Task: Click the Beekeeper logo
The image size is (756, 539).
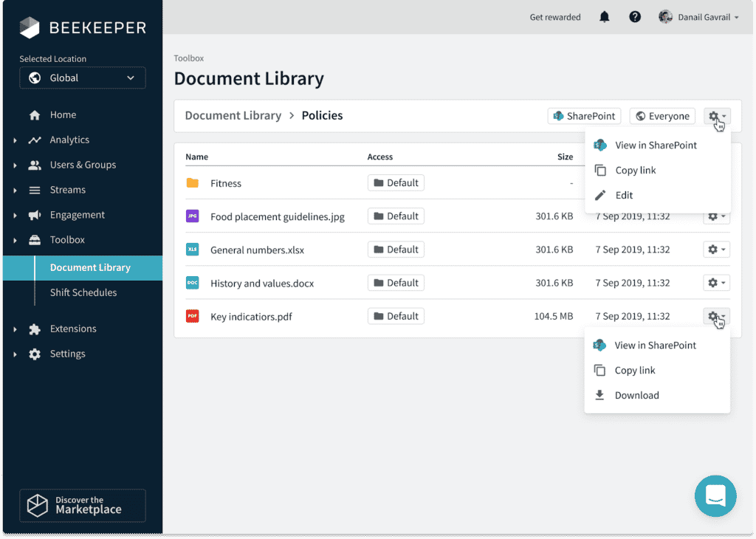Action: 83,28
